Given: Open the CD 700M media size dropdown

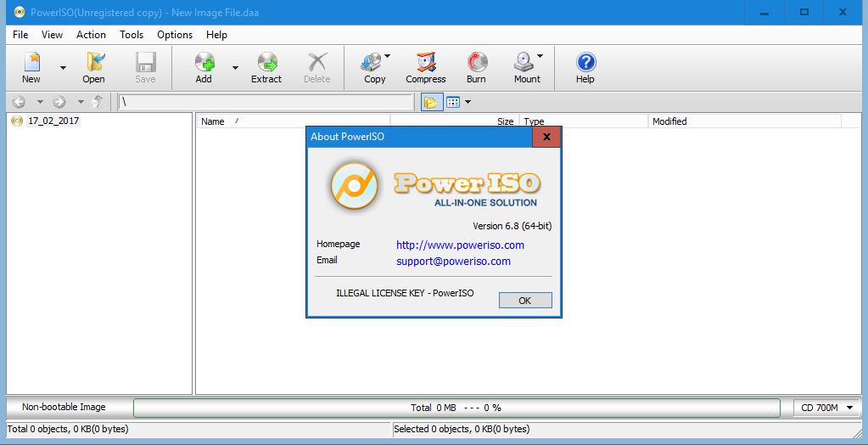Looking at the screenshot, I should coord(827,408).
